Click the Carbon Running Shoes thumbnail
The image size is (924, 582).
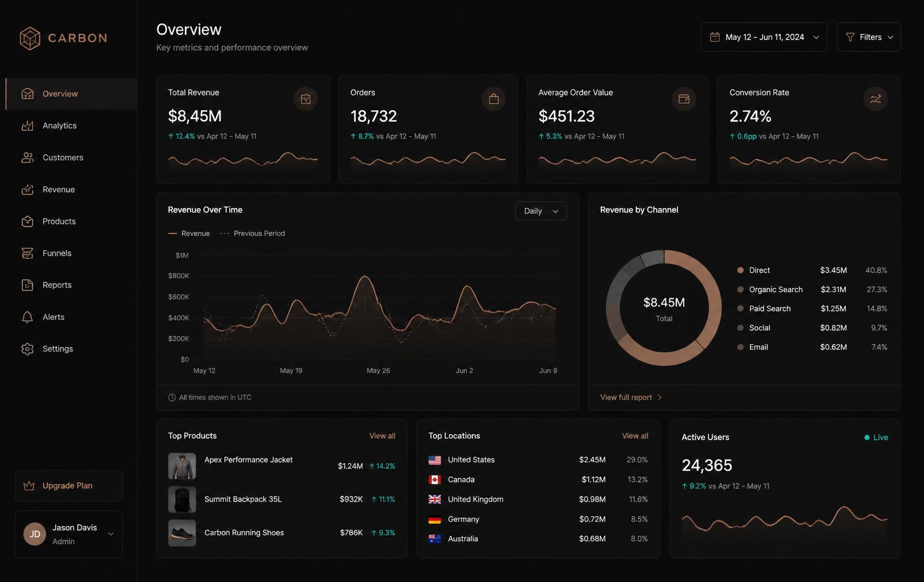[182, 533]
